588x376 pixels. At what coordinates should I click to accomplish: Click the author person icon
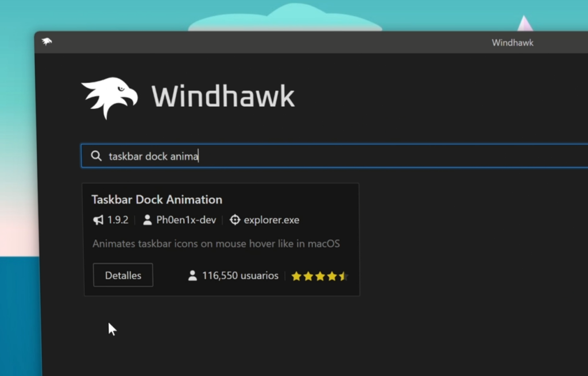148,220
